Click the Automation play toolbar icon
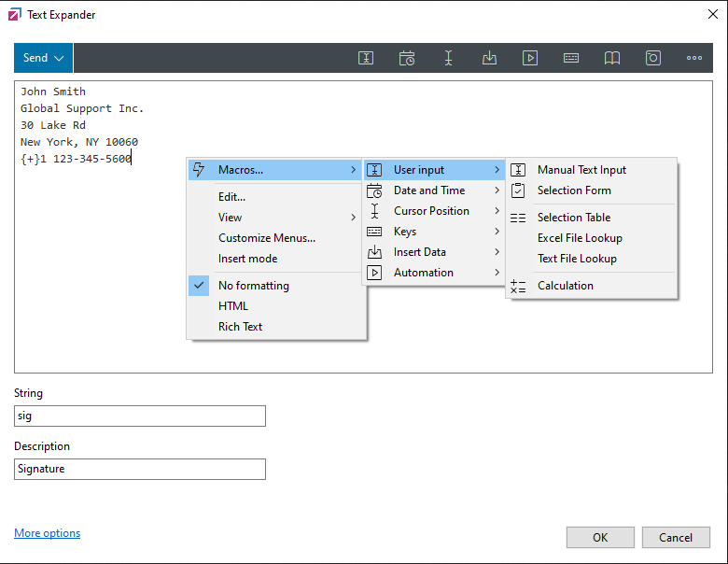The height and width of the screenshot is (564, 728). [530, 58]
